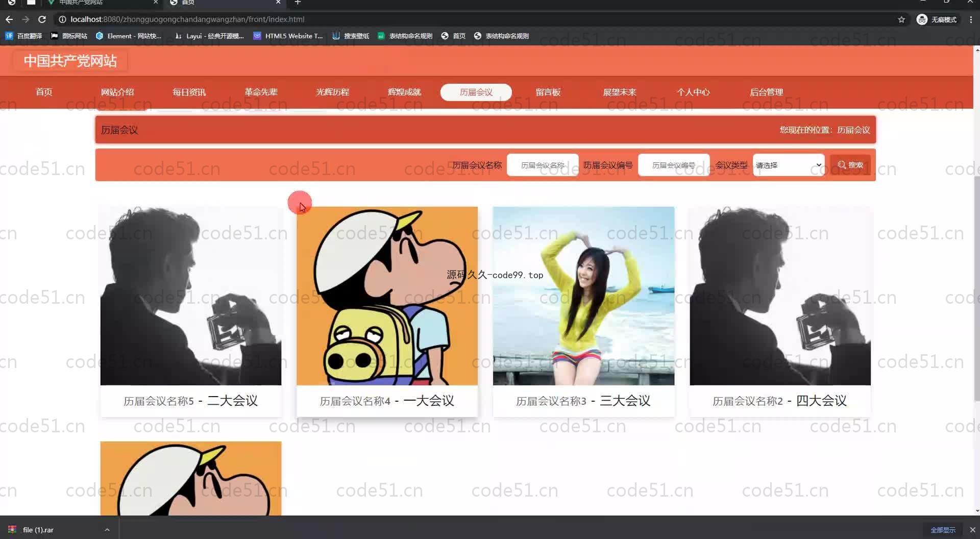Screen dimensions: 980x539
Task: Close the downloads bar with the X
Action: tap(972, 530)
